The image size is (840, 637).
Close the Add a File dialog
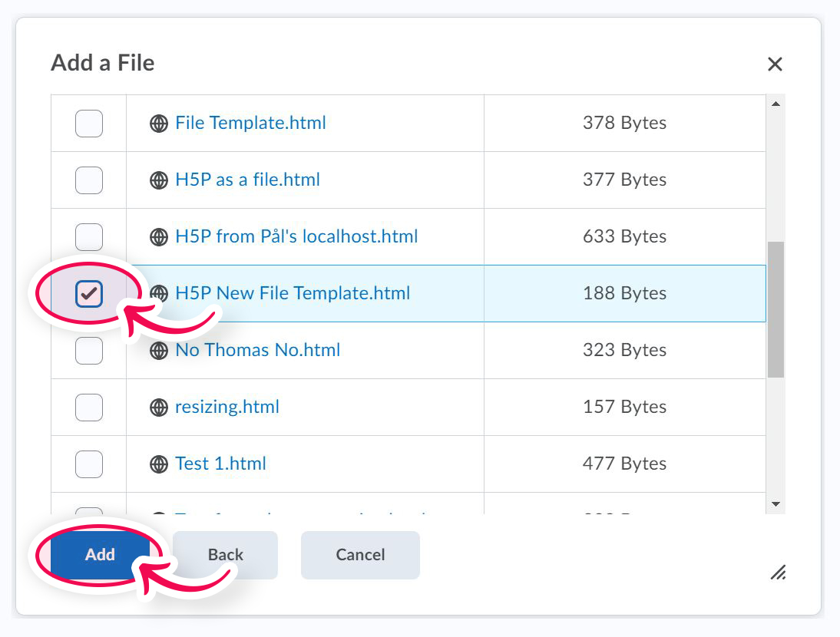(775, 64)
